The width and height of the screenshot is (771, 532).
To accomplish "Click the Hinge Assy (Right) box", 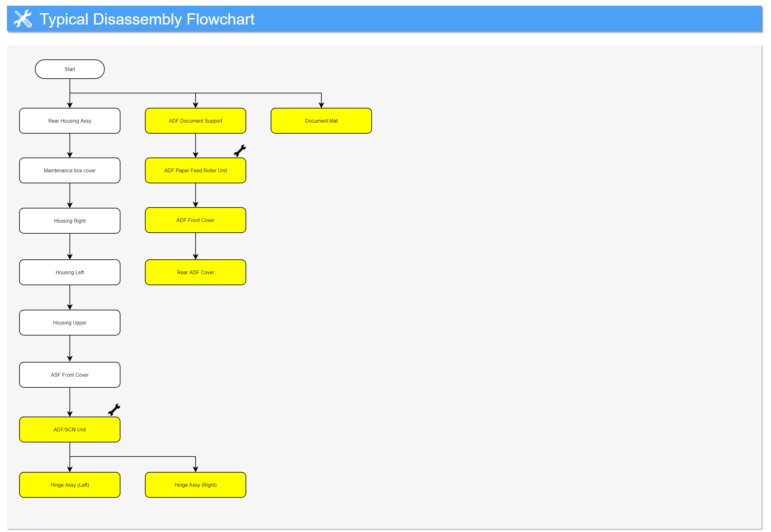I will pyautogui.click(x=195, y=485).
